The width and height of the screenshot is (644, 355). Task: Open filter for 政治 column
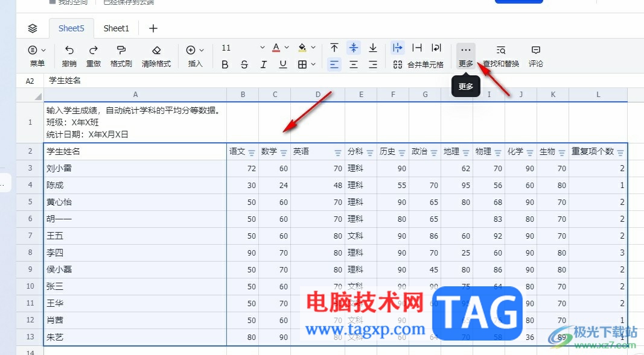click(x=434, y=152)
